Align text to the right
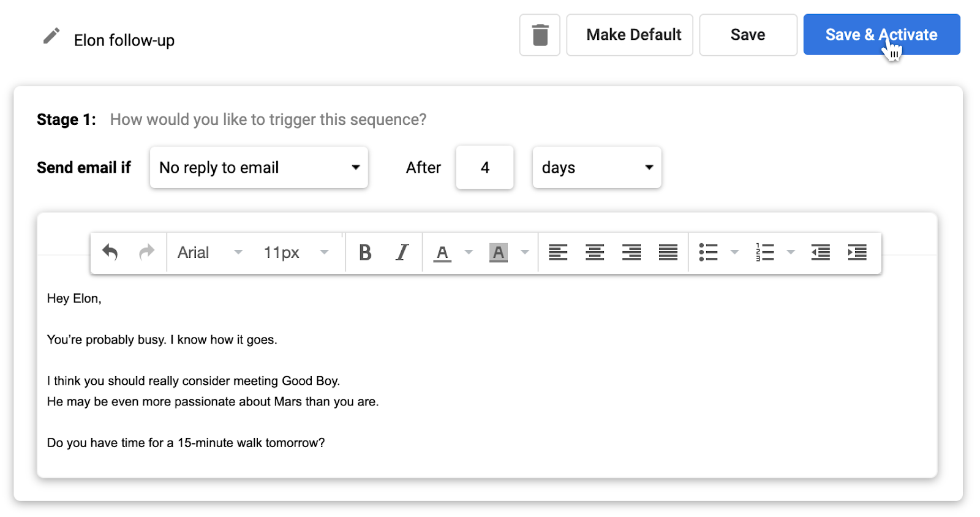This screenshot has width=980, height=517. coord(631,252)
